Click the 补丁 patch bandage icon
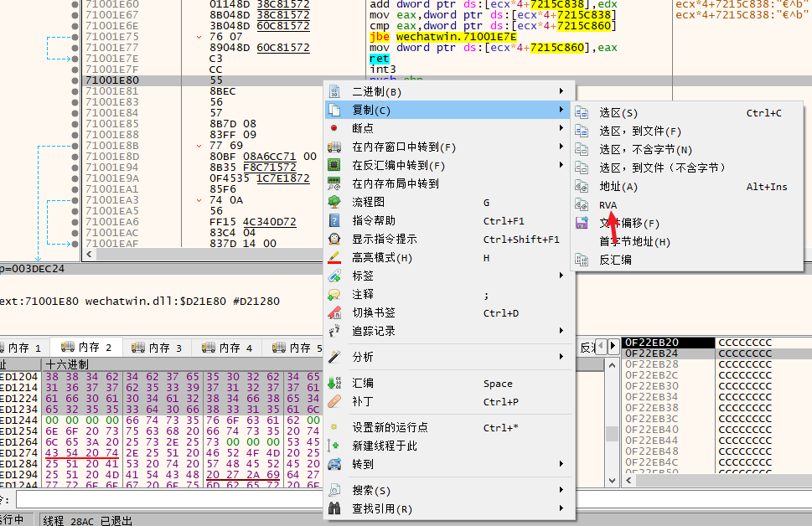This screenshot has width=812, height=526. [334, 401]
